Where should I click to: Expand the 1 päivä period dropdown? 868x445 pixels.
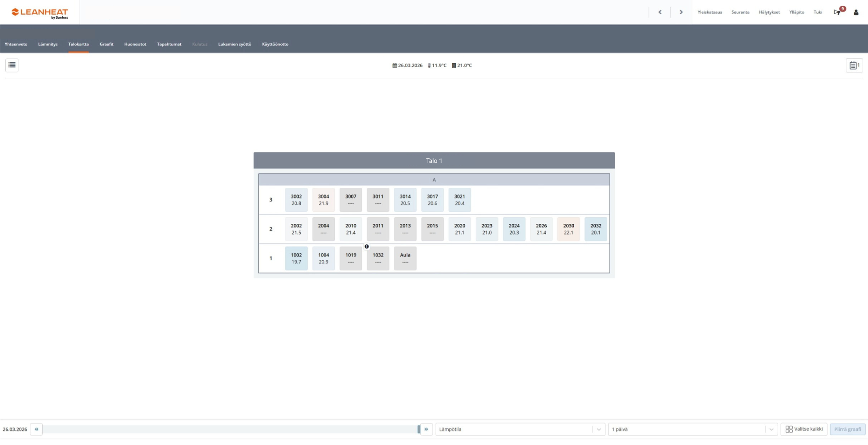coord(692,429)
